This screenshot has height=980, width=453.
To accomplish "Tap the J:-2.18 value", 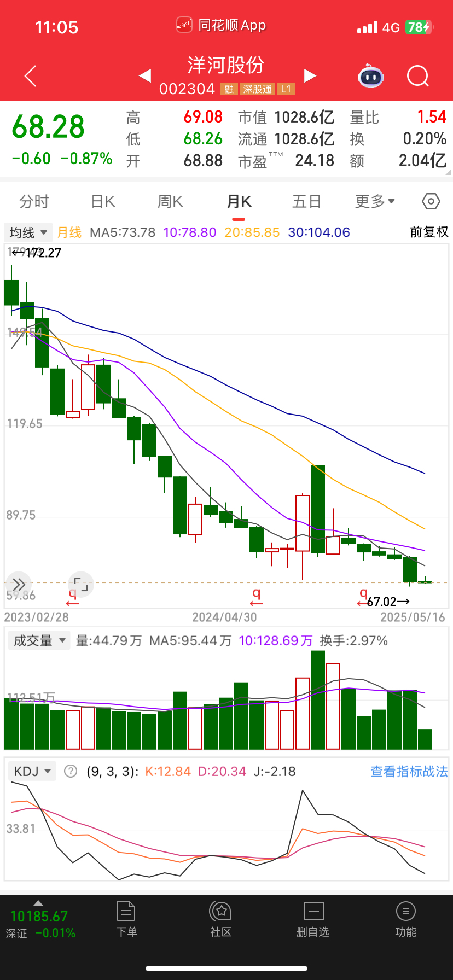I will click(x=275, y=771).
